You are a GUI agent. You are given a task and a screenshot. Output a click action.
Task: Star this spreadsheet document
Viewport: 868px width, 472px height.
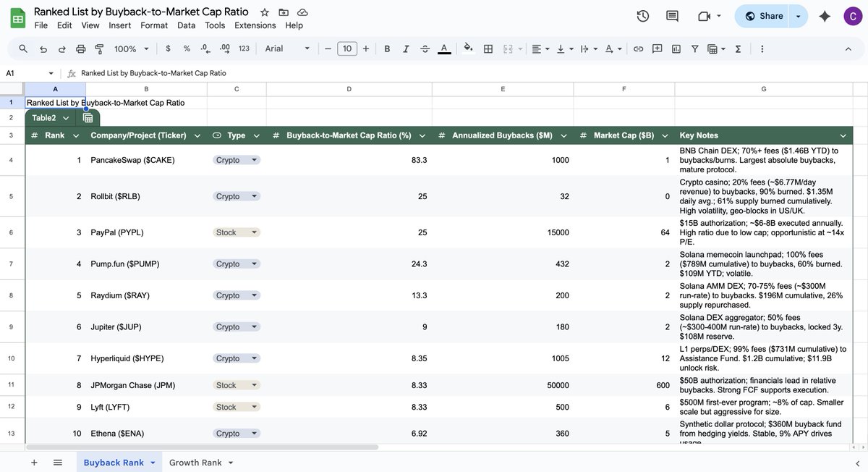click(x=265, y=12)
